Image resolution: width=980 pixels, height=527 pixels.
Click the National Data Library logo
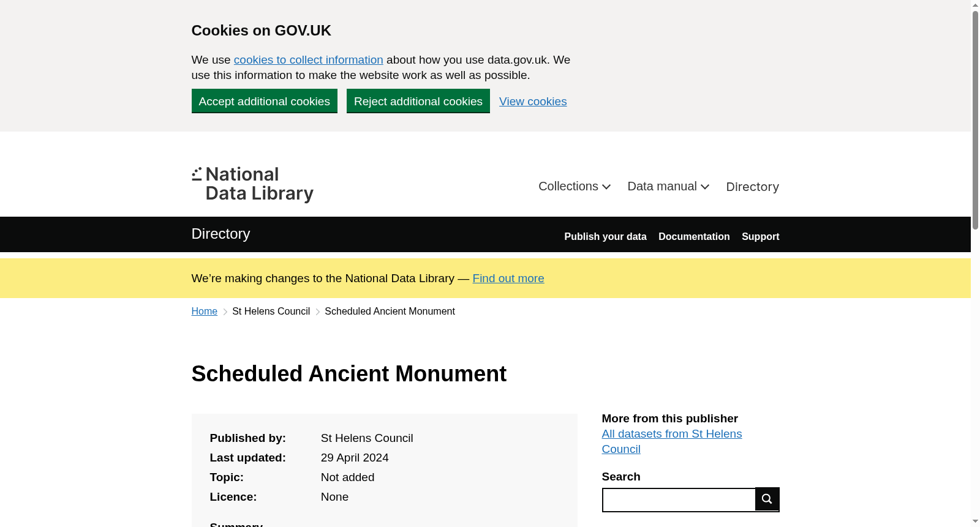tap(252, 184)
